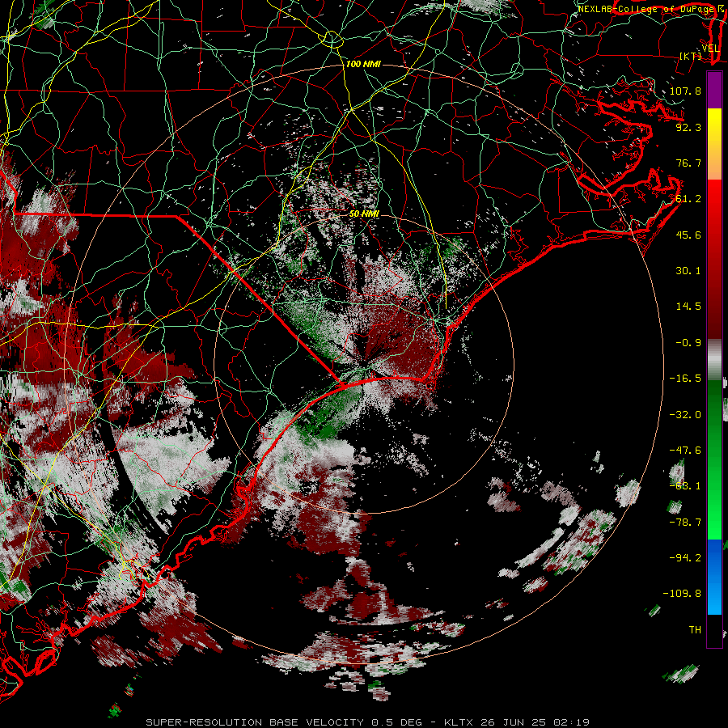This screenshot has width=728, height=728.
Task: Click the bright green color bar segment
Action: pos(714,506)
